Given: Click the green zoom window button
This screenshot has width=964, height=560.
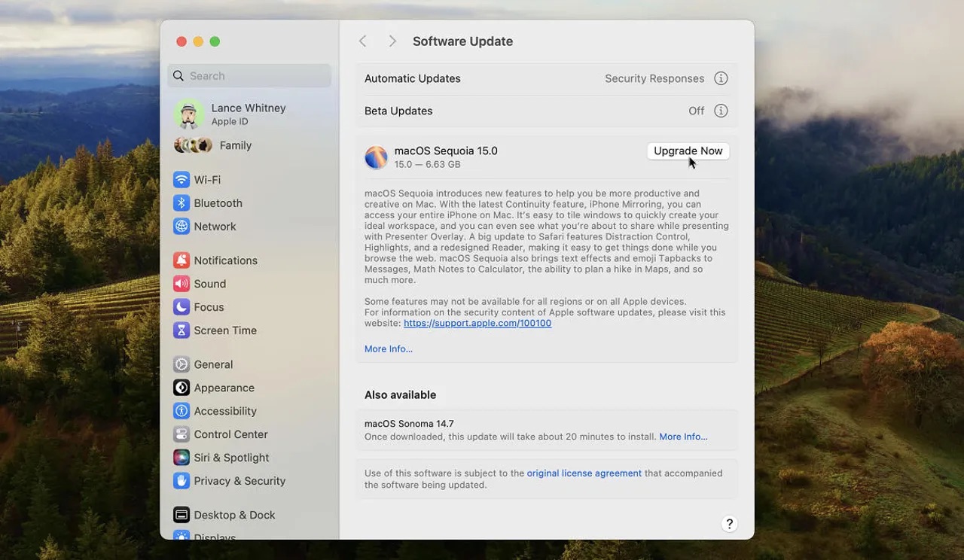Looking at the screenshot, I should [x=215, y=41].
